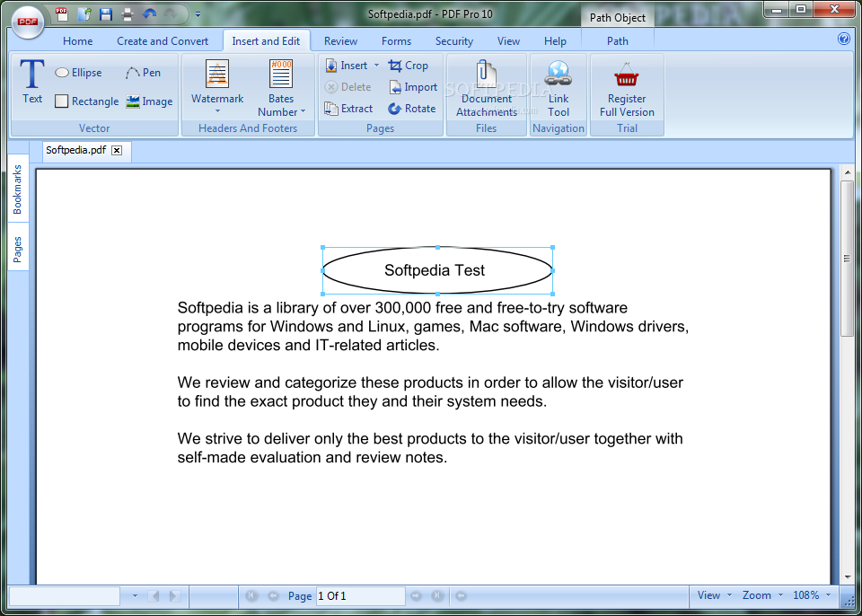Open the 108% zoom level dropdown
Image resolution: width=862 pixels, height=616 pixels.
(811, 595)
